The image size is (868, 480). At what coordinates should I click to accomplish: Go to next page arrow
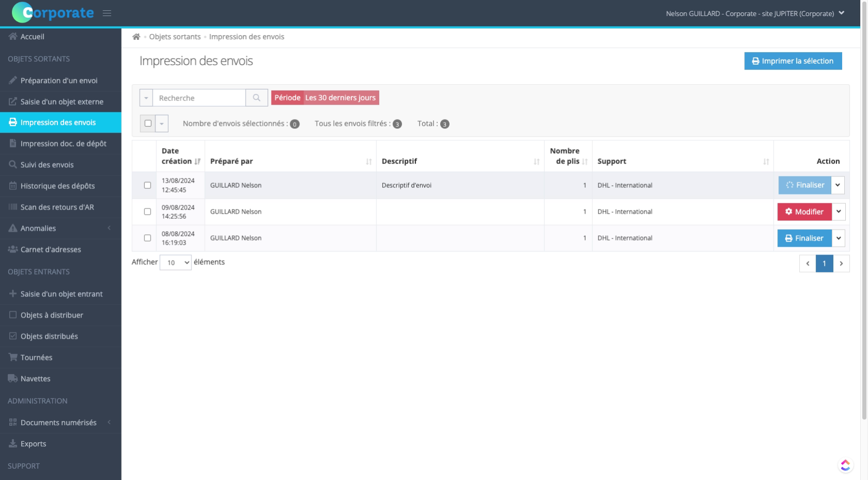[x=841, y=263]
